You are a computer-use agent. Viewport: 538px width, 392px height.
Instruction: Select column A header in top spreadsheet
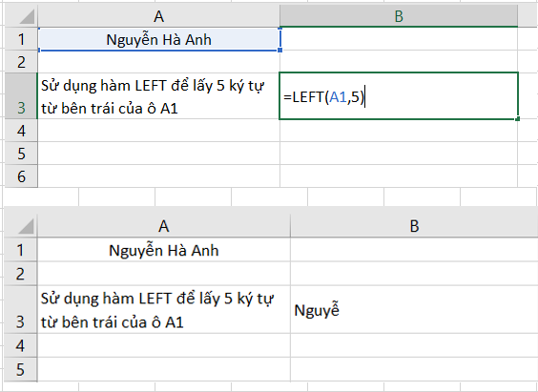158,16
